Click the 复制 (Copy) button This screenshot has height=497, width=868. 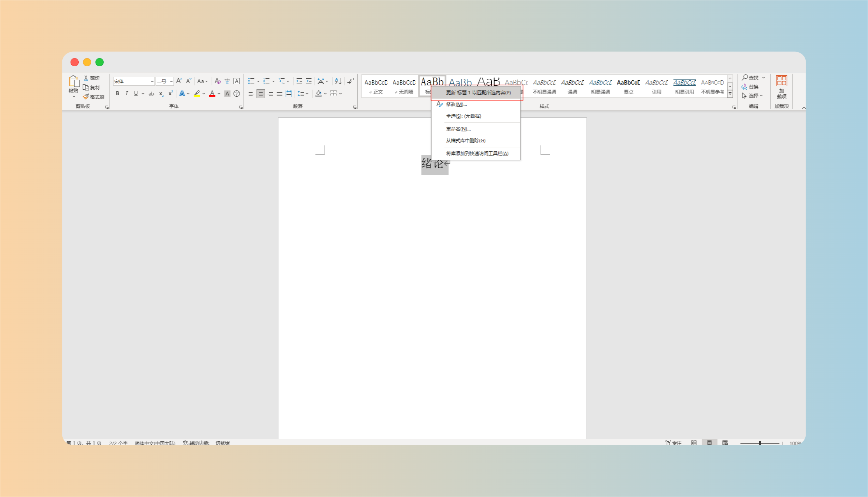pos(91,87)
